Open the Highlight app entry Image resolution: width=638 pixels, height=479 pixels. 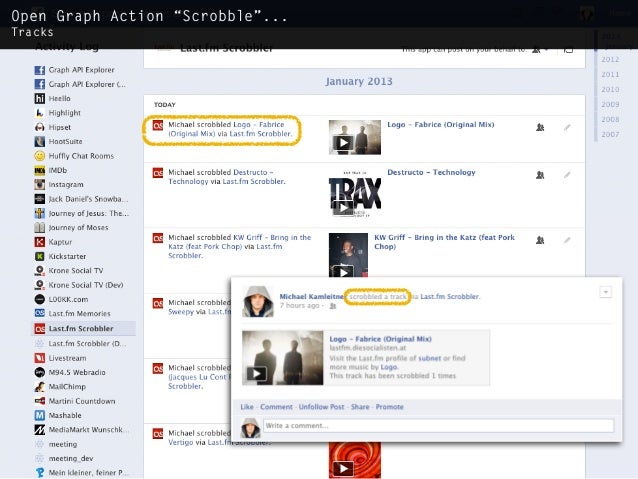click(64, 113)
